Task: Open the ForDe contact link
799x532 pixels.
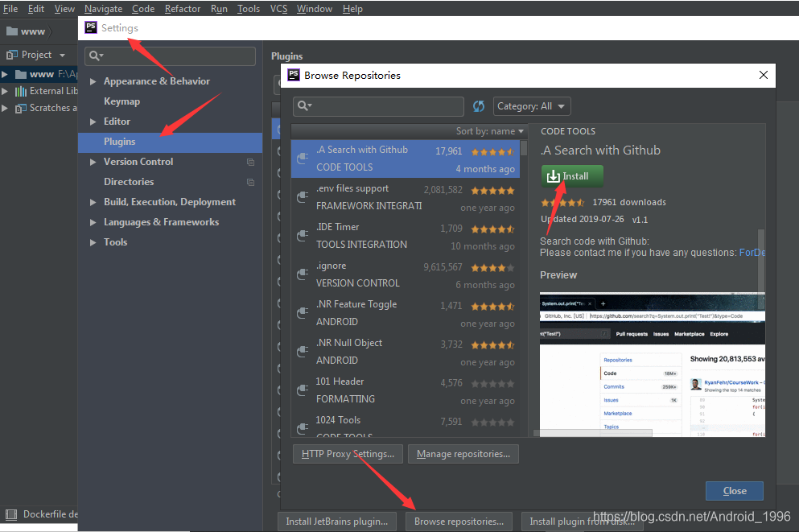Action: (752, 253)
